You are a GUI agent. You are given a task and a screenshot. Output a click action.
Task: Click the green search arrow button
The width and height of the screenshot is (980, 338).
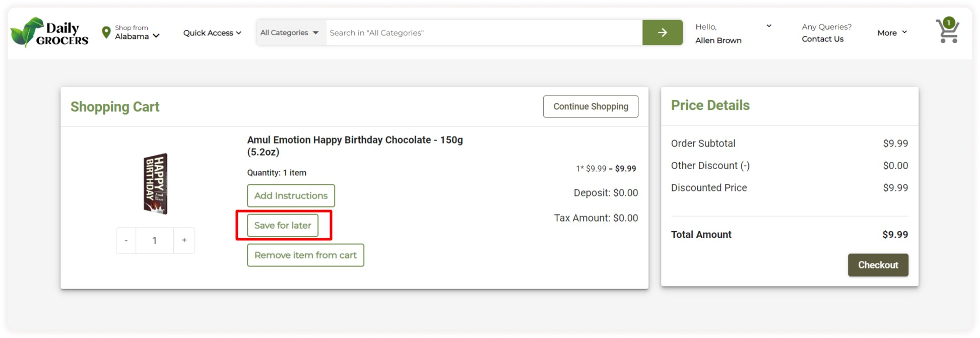pos(662,33)
